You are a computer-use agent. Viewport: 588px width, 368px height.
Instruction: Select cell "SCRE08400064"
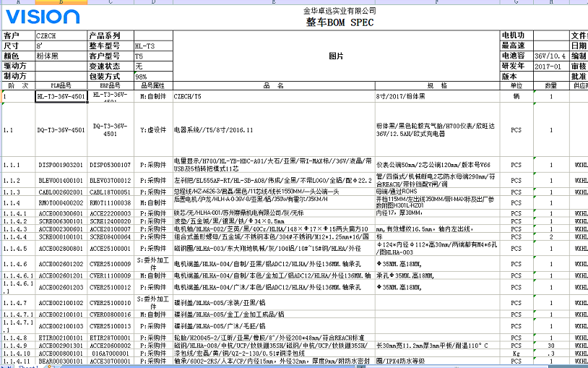point(111,237)
